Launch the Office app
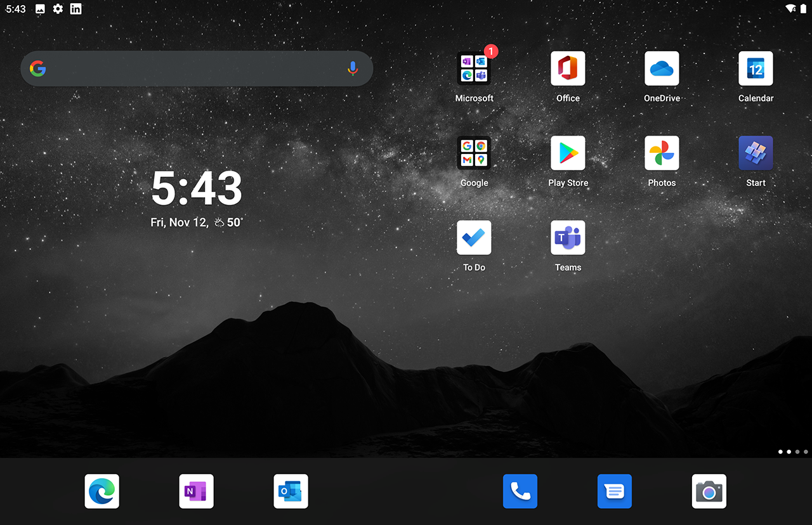The image size is (812, 525). coord(568,68)
